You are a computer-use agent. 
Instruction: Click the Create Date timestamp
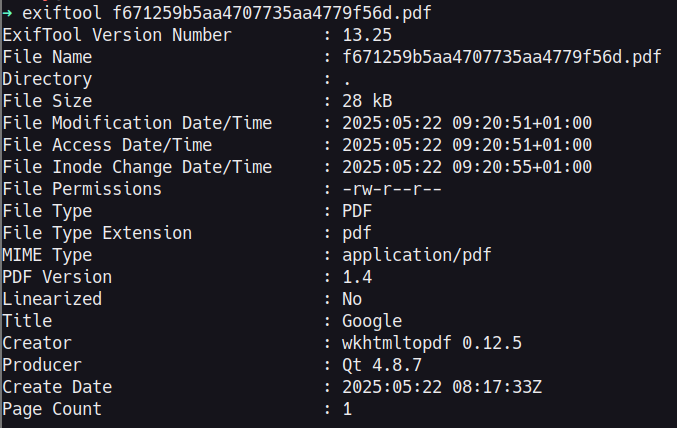[x=442, y=387]
